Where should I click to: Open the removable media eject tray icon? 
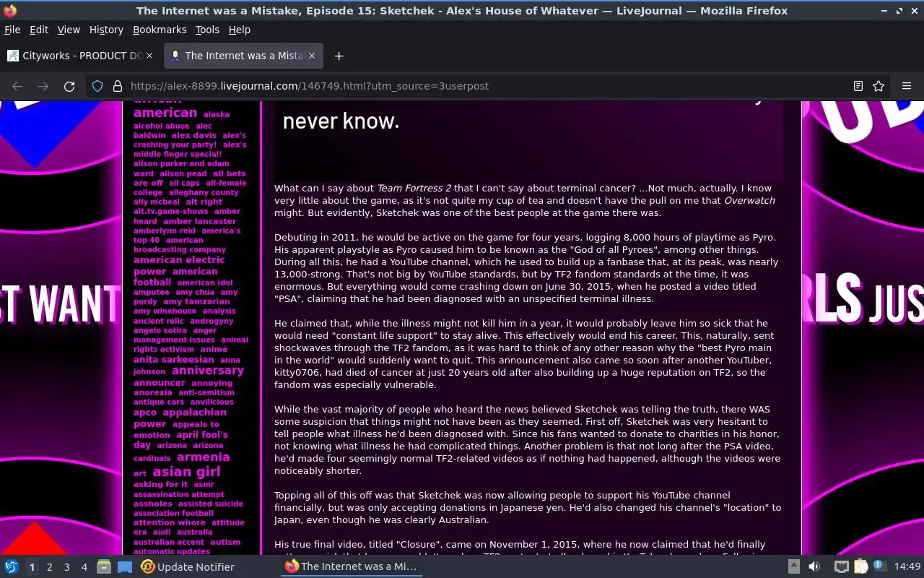pyautogui.click(x=793, y=567)
